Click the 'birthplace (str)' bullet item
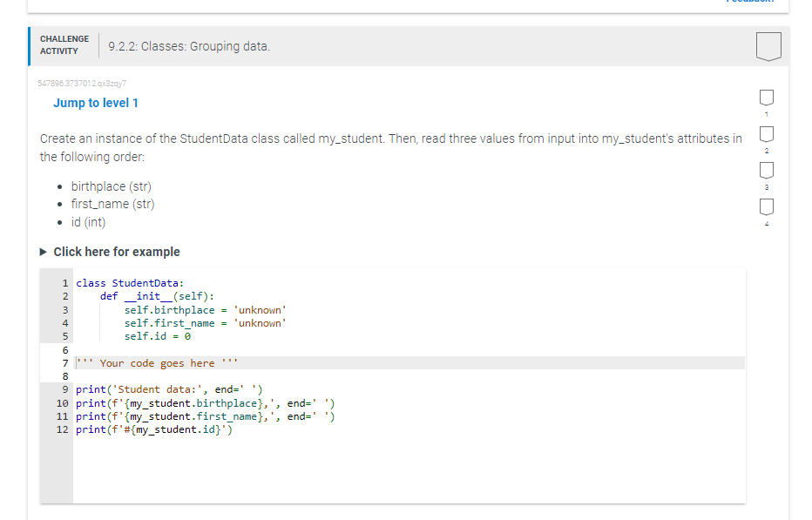 point(111,186)
